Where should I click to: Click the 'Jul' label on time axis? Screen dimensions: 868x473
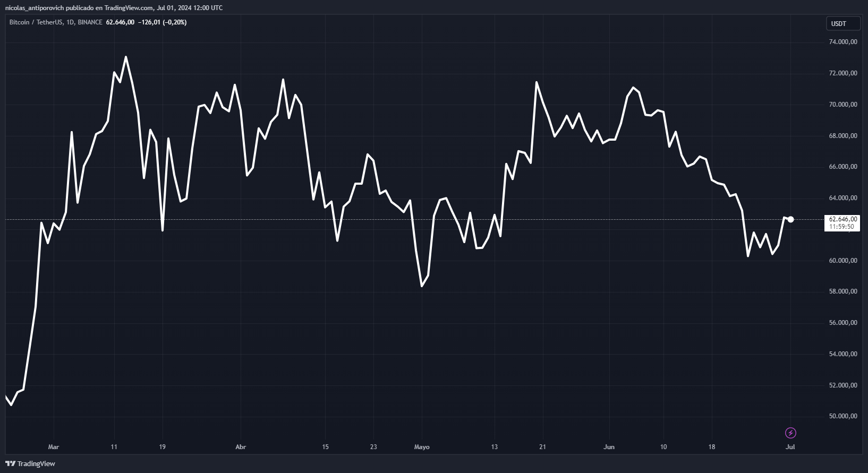790,447
